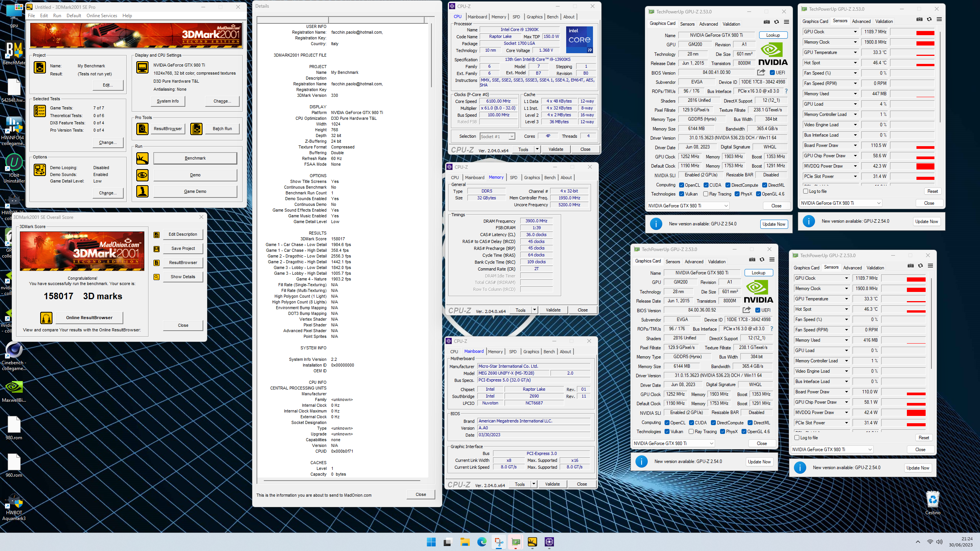Open Memory Used dropdown in bottom-right GPU-Z Sensors
Screen dimensions: 980x551
846,340
